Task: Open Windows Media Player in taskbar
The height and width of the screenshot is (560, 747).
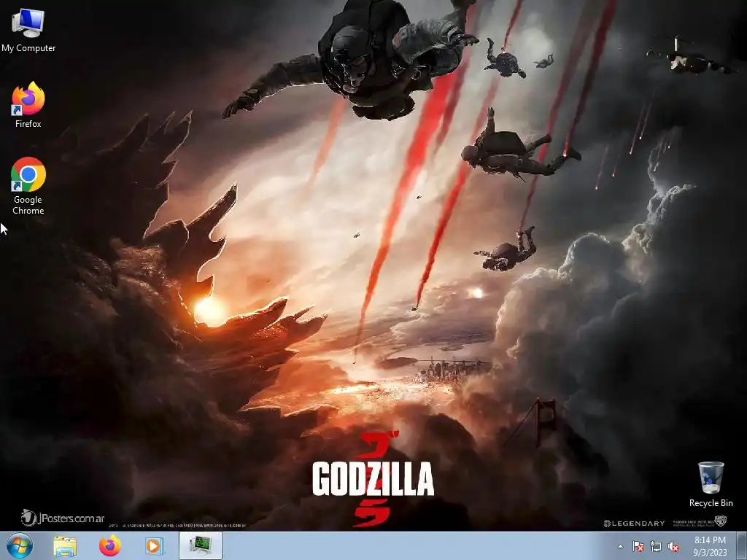Action: 154,546
